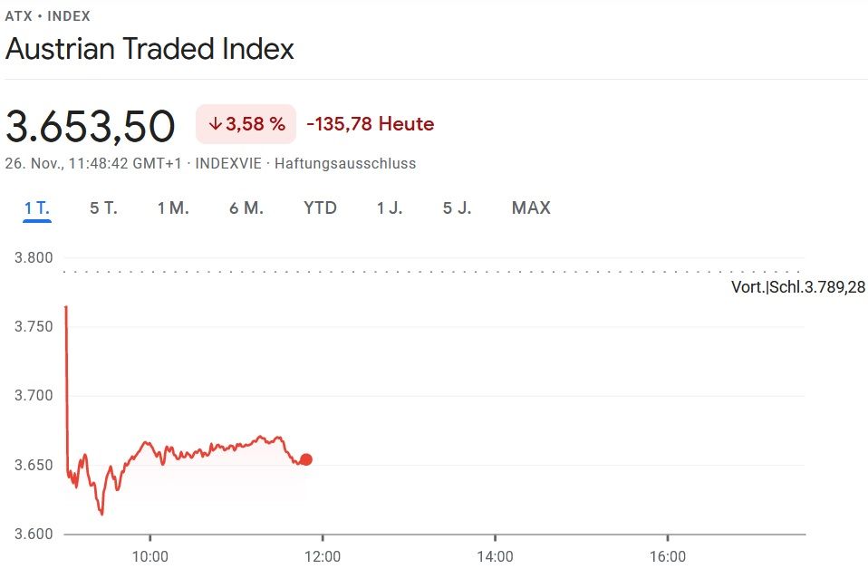Click the 12:00 time axis label
This screenshot has height=588, width=868.
[323, 557]
